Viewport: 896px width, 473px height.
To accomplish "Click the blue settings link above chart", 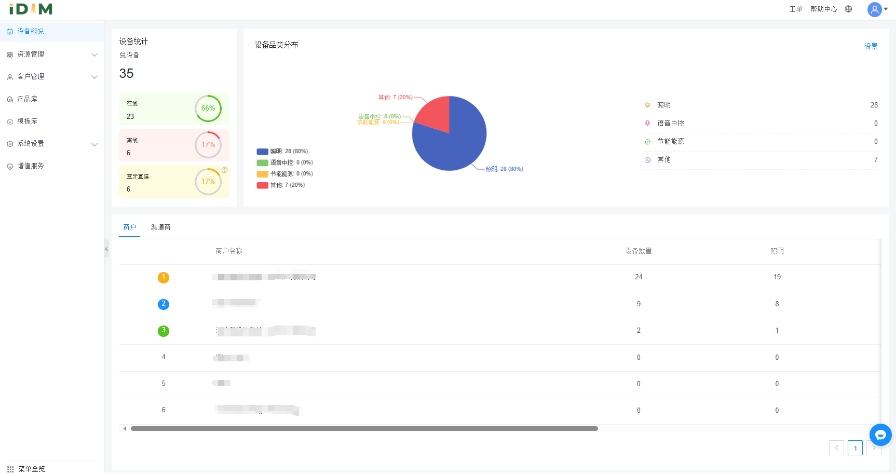I will click(x=870, y=45).
